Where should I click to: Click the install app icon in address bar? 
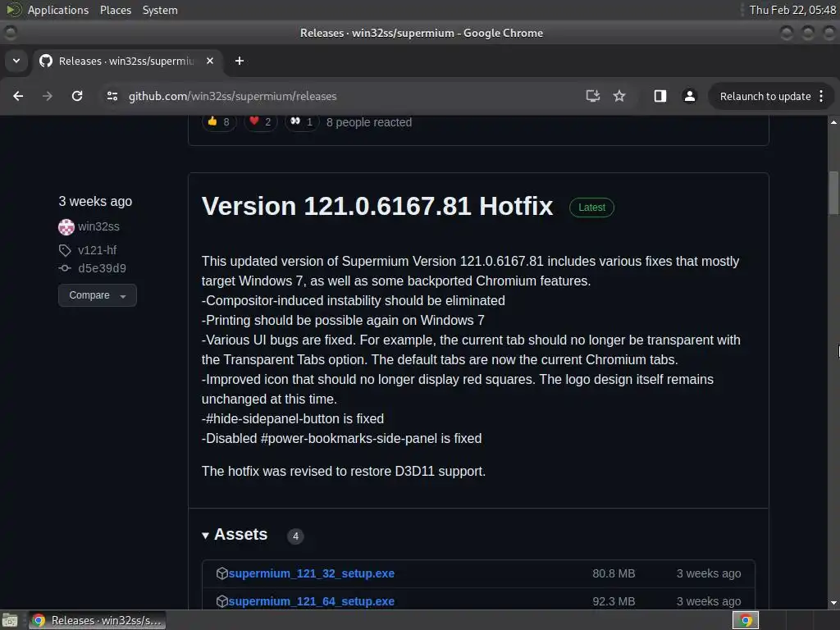(592, 96)
